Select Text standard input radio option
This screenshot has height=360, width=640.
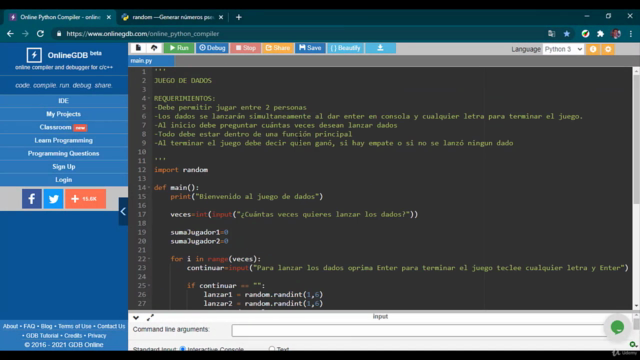pyautogui.click(x=272, y=349)
